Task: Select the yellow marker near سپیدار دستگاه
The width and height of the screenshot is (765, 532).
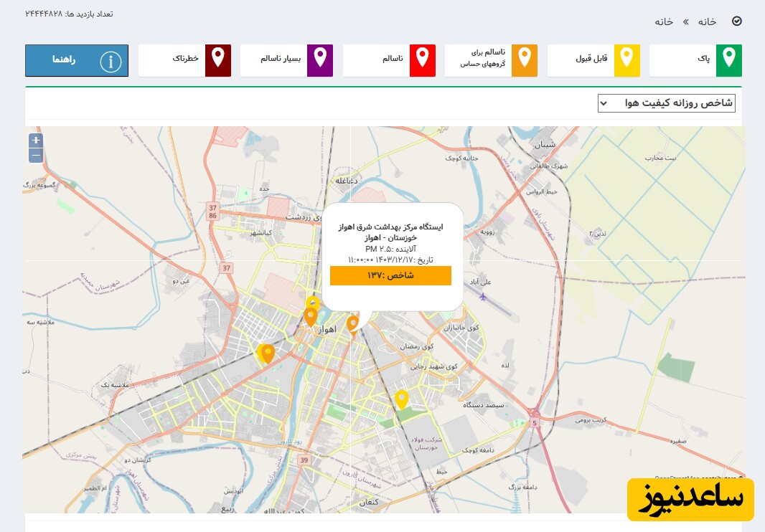Action: click(402, 399)
